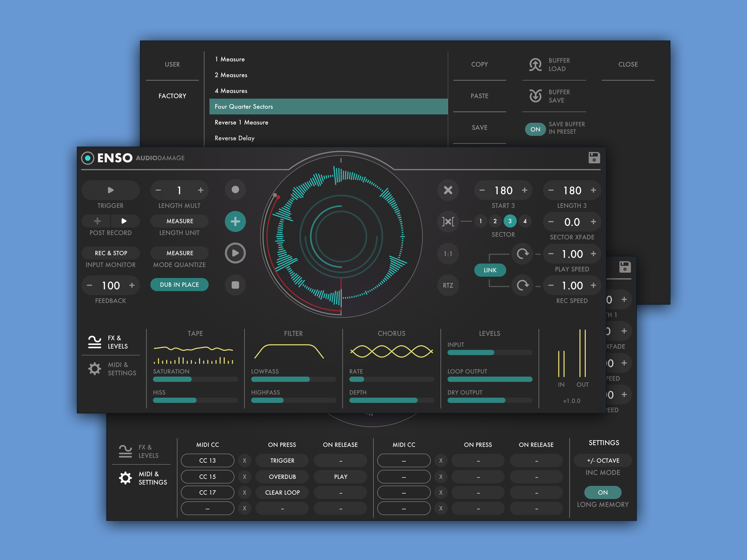Select the Reverse 1 Measure preset
Screen dimensions: 747x560
click(241, 122)
